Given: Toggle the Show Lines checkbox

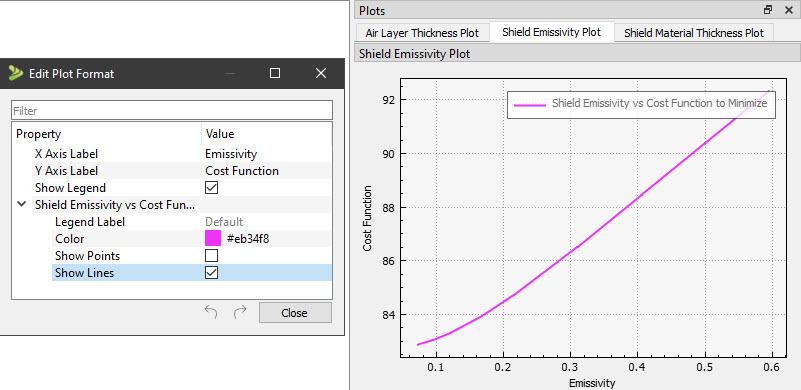Looking at the screenshot, I should 211,272.
